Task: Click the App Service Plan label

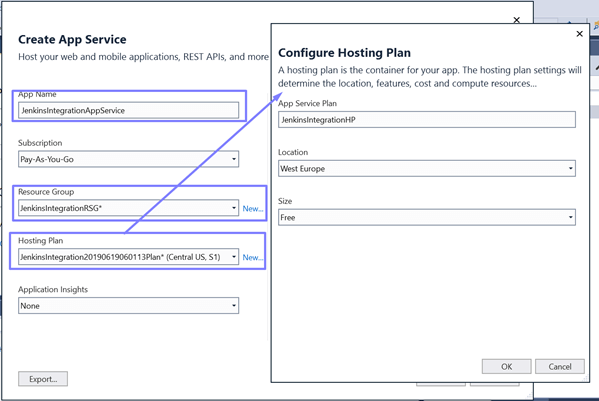Action: point(307,103)
